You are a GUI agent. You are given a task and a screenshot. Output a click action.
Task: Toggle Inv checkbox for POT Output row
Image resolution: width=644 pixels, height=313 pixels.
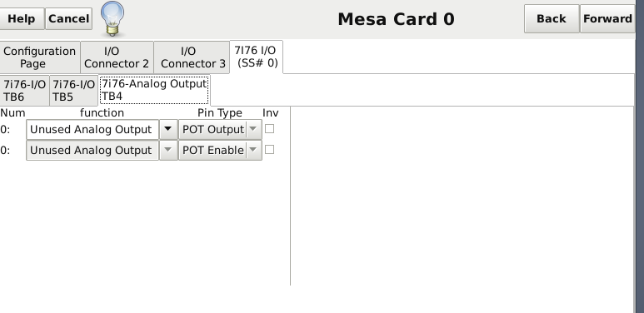pos(269,129)
